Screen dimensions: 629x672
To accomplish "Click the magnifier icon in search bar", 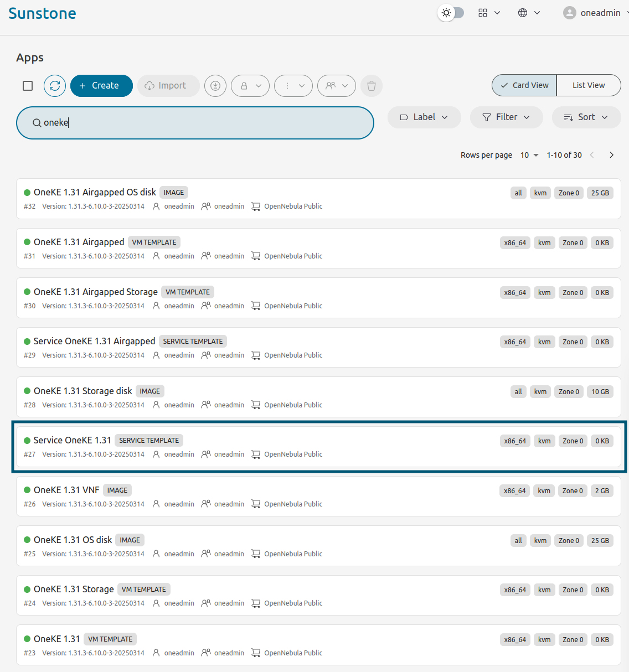I will point(37,123).
